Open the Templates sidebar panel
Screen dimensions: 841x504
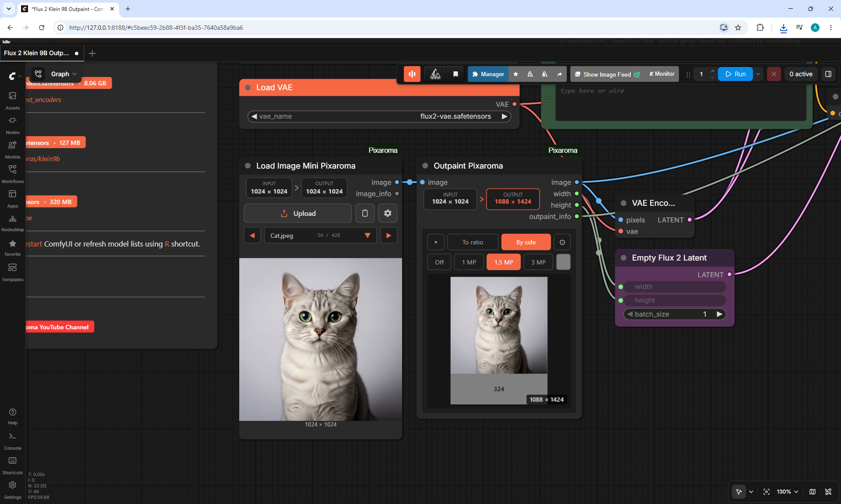tap(13, 272)
